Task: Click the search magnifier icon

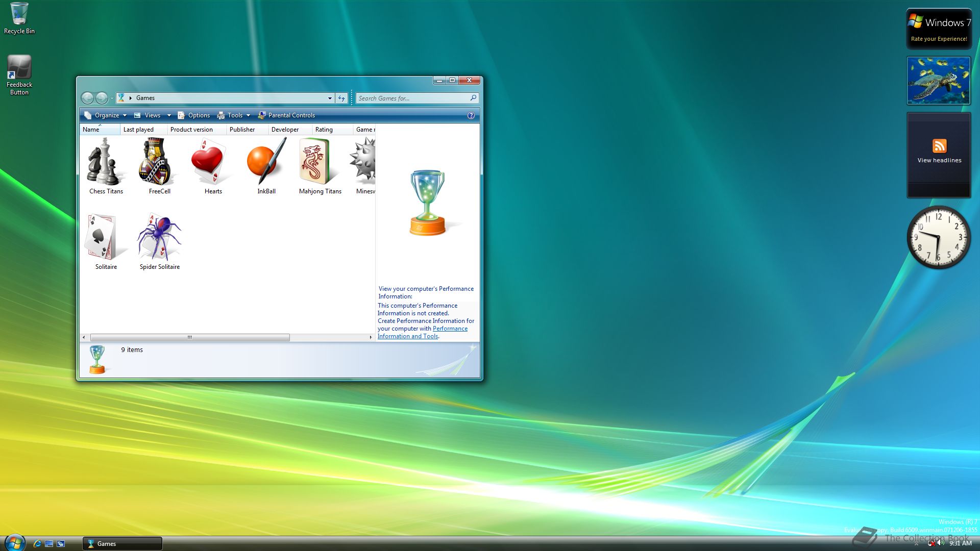Action: pyautogui.click(x=473, y=98)
